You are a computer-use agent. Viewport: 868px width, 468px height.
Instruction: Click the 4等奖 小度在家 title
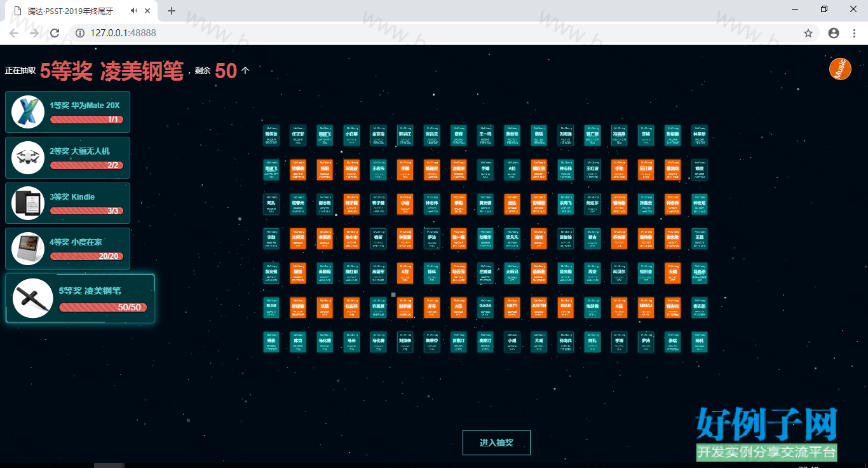(76, 242)
